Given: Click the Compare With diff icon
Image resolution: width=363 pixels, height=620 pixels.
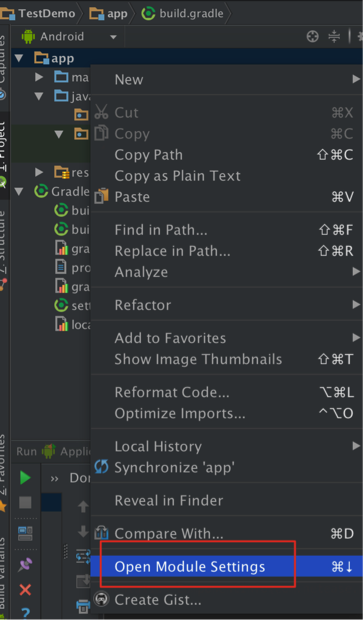Looking at the screenshot, I should [x=101, y=533].
